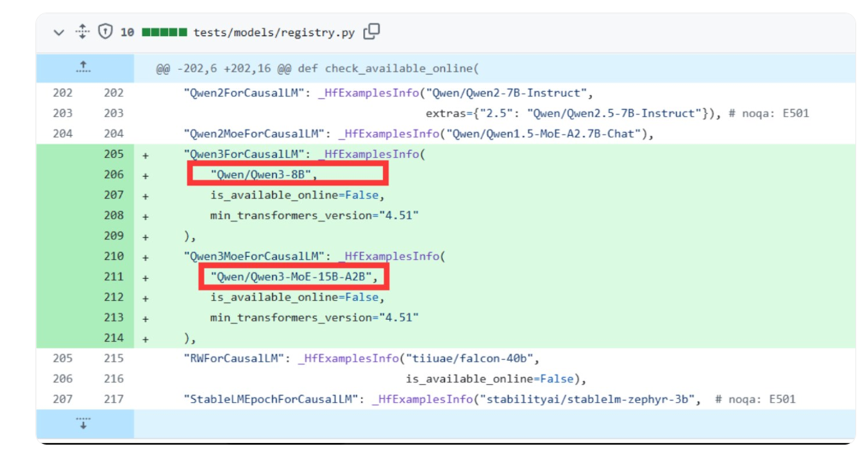Screen dimensions: 868x458
Task: Copy the tests/models/registry.py file path
Action: [371, 31]
